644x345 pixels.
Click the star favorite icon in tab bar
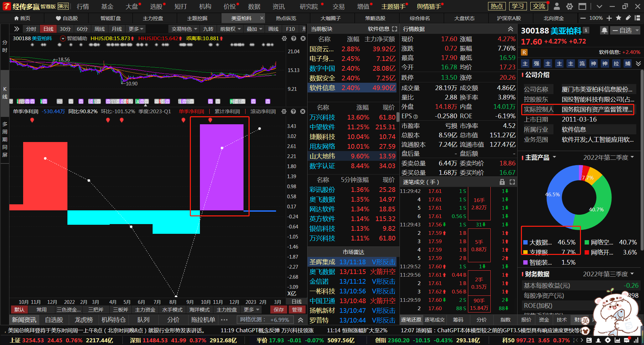click(619, 18)
